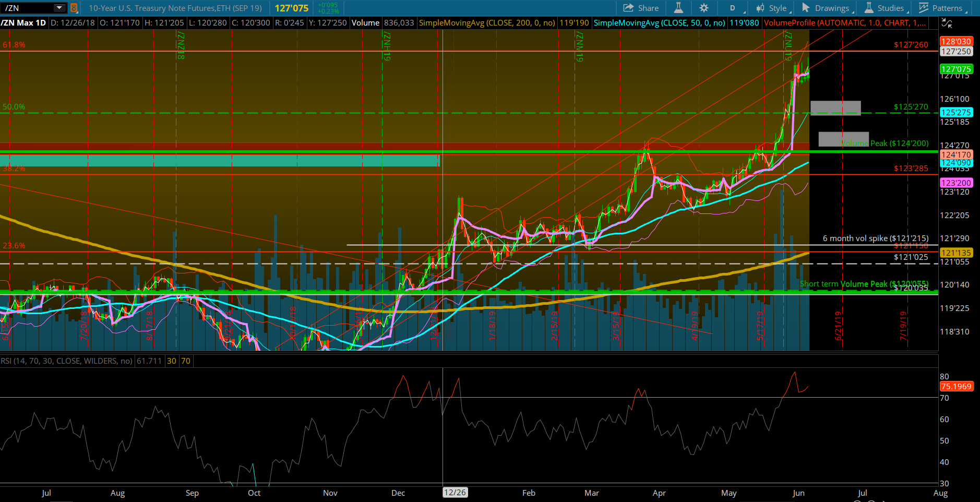Click the 50.0% Fibonacci label
Viewport: 980px width, 502px height.
tap(14, 107)
